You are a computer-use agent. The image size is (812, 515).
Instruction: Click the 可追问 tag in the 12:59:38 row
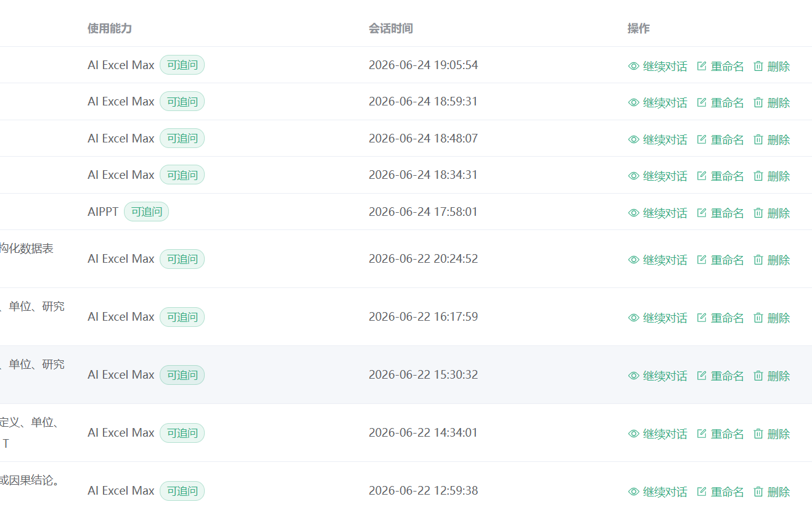(182, 490)
